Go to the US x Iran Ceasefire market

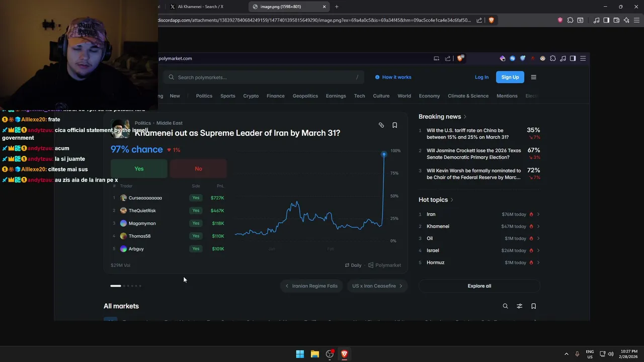coord(377,286)
